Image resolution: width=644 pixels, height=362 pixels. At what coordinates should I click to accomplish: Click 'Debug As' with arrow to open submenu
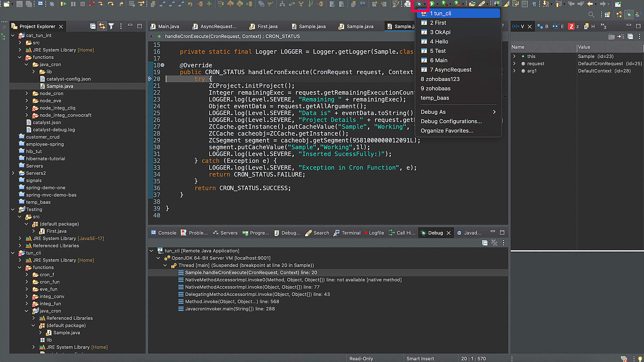pos(459,112)
